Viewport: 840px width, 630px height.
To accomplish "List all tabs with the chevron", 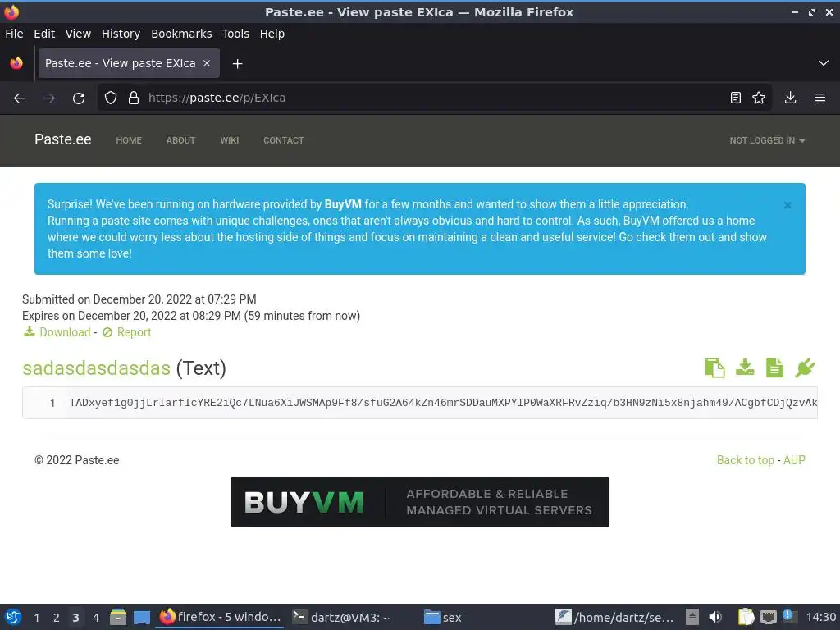I will pyautogui.click(x=824, y=63).
